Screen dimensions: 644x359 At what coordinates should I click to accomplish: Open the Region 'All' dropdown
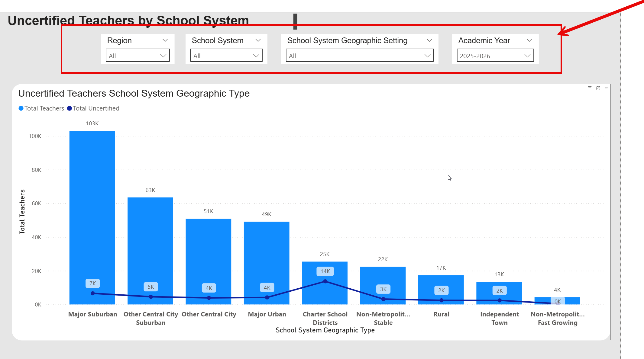tap(138, 56)
